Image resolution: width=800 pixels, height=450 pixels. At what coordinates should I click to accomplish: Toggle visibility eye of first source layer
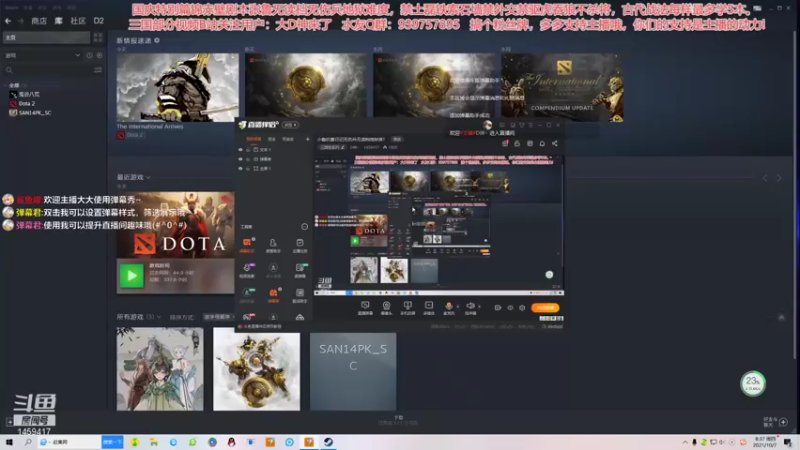pyautogui.click(x=240, y=150)
